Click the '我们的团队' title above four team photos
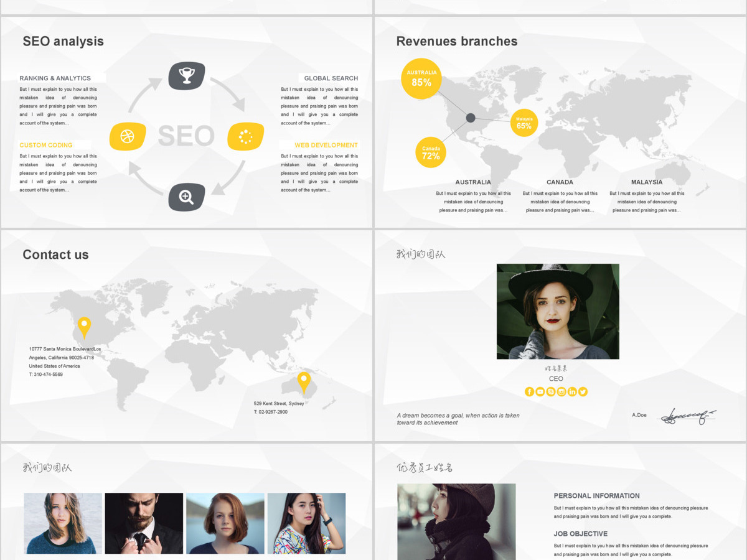 click(47, 467)
